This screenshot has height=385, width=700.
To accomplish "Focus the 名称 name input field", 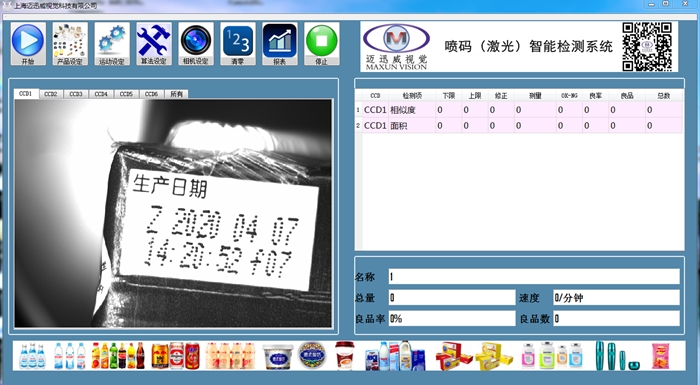I will click(534, 276).
